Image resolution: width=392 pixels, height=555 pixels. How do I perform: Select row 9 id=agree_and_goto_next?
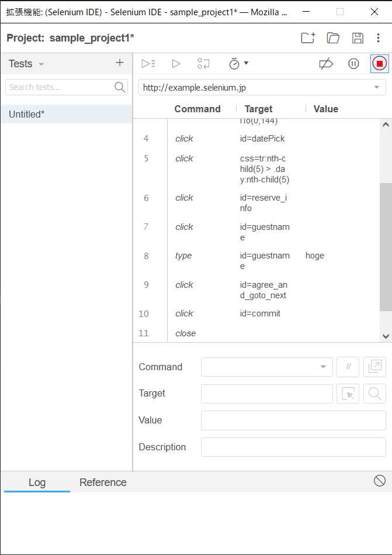pyautogui.click(x=256, y=290)
